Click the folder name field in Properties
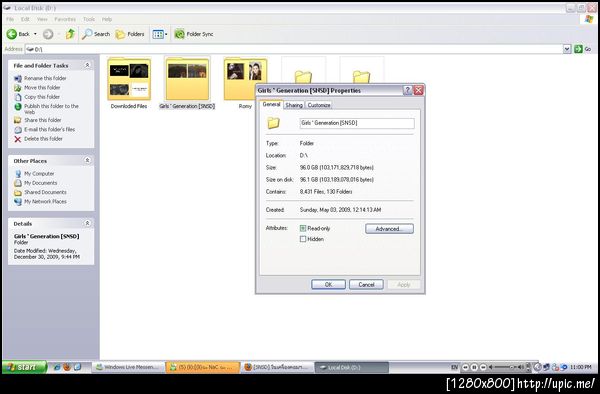Screen dimensions: 600x394 [357, 123]
